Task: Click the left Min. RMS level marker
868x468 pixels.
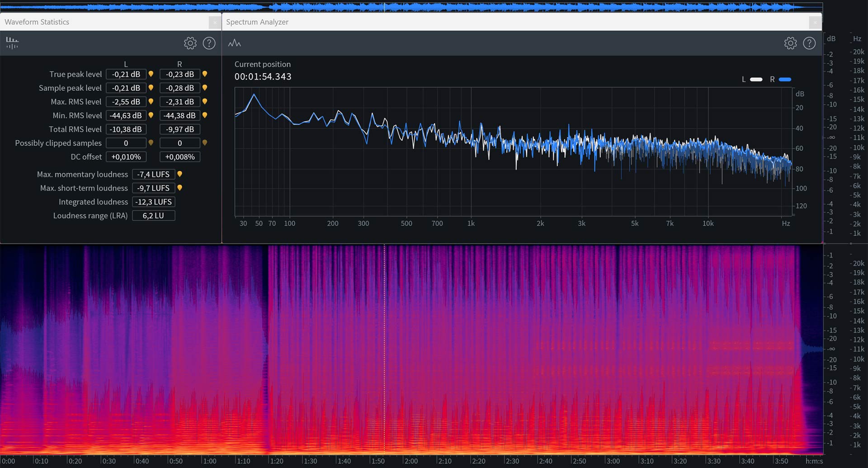Action: pyautogui.click(x=151, y=115)
